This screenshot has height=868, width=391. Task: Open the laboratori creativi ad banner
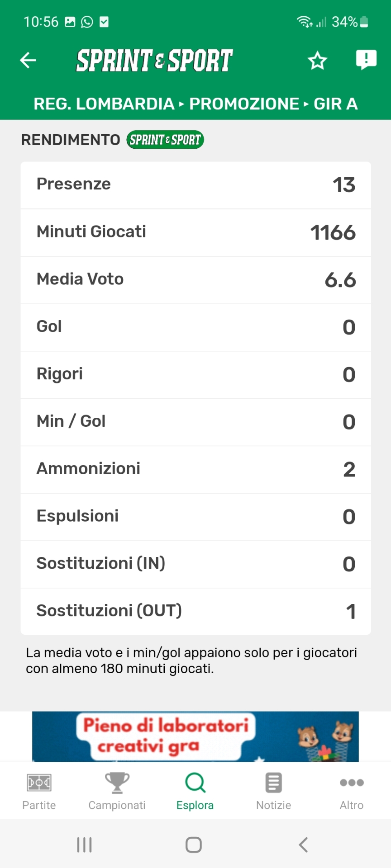(x=195, y=736)
